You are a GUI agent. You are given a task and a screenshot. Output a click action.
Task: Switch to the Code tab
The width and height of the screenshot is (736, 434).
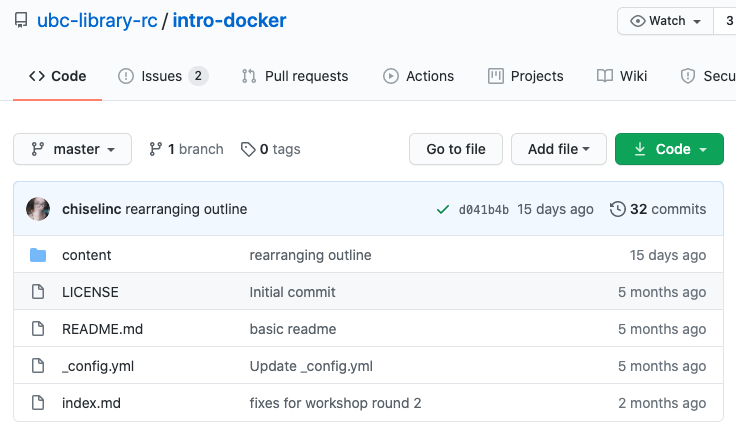pos(57,76)
